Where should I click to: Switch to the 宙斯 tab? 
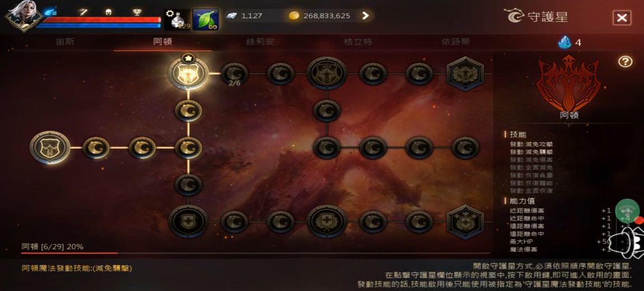66,41
